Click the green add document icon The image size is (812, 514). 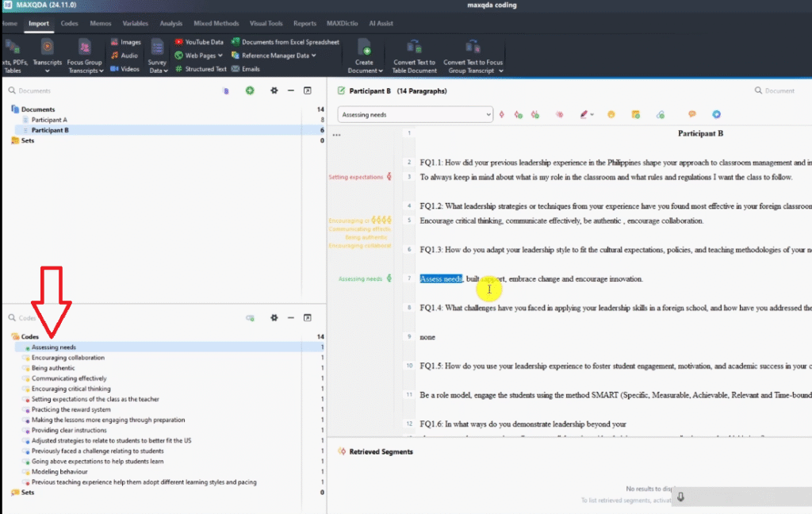coord(250,91)
